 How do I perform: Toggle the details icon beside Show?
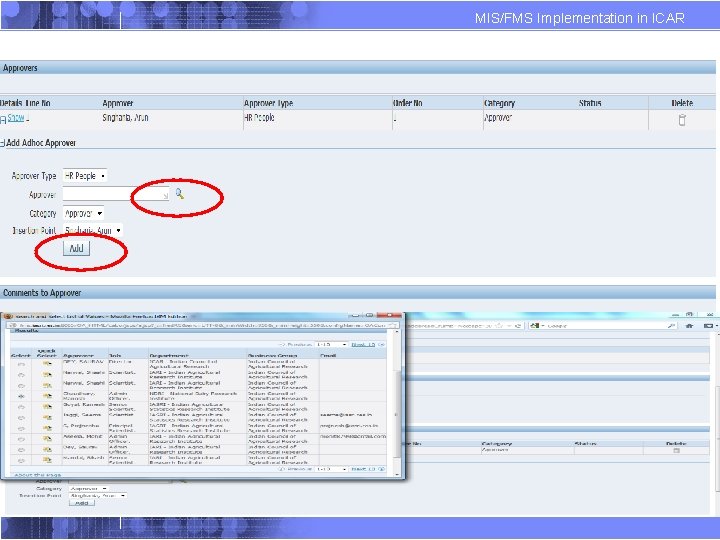click(3, 119)
